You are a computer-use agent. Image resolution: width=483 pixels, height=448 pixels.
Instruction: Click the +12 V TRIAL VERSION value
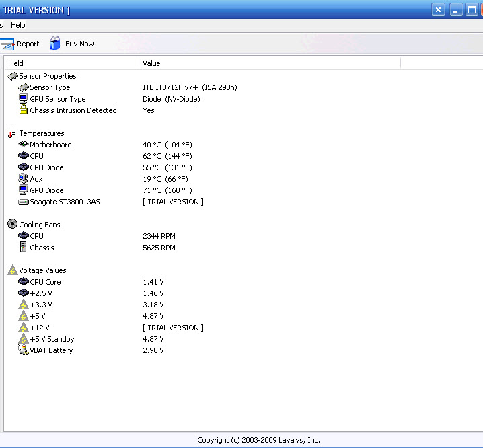tap(173, 328)
